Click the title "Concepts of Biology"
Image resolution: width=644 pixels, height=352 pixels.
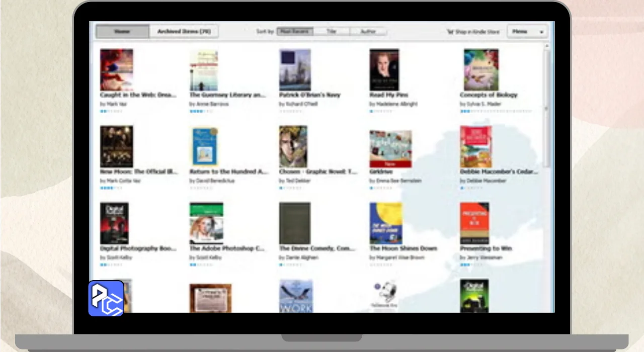point(489,95)
